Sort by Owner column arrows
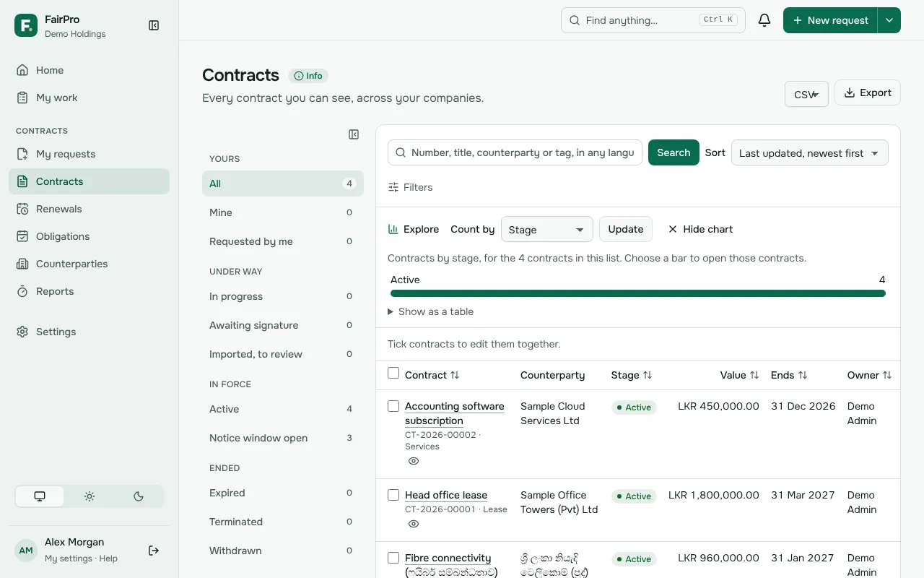 pos(887,375)
